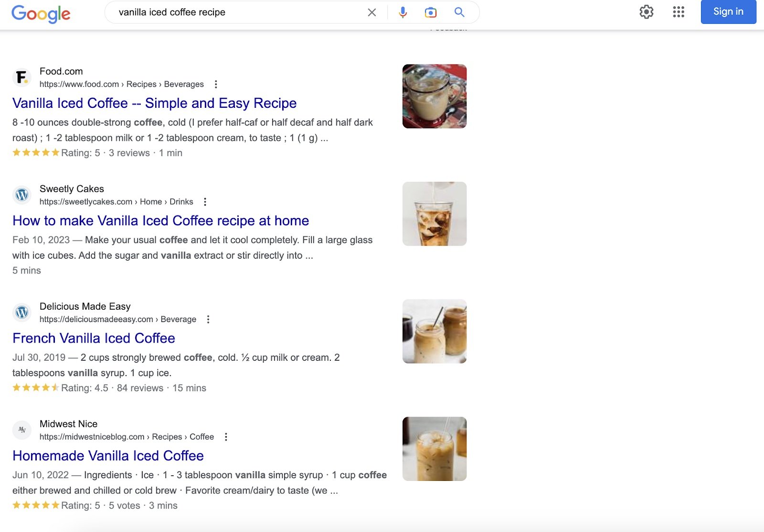
Task: Open How to make Vanilla Iced Coffee recipe
Action: 160,220
